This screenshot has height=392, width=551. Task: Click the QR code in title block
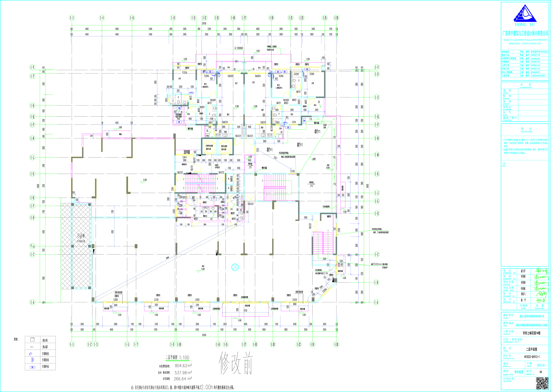click(x=542, y=383)
